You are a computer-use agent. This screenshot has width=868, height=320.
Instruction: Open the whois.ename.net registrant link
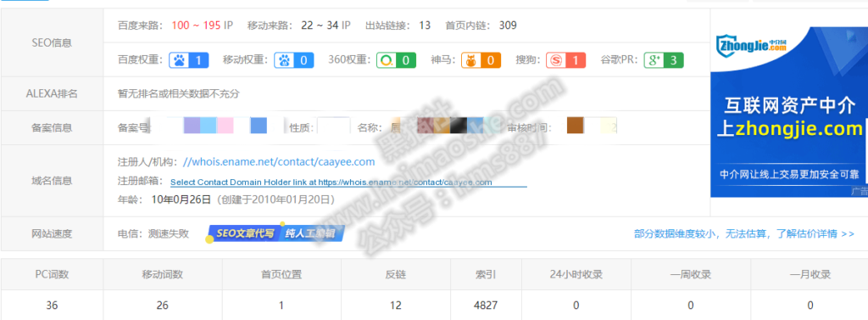pos(278,162)
